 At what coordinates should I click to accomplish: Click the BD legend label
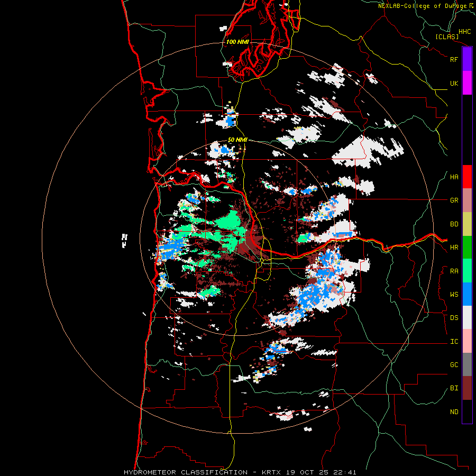coord(454,224)
